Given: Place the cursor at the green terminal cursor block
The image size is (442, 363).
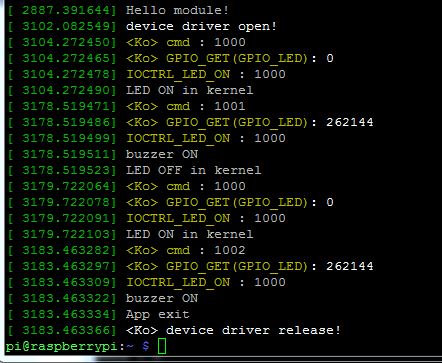Looking at the screenshot, I should click(x=162, y=346).
